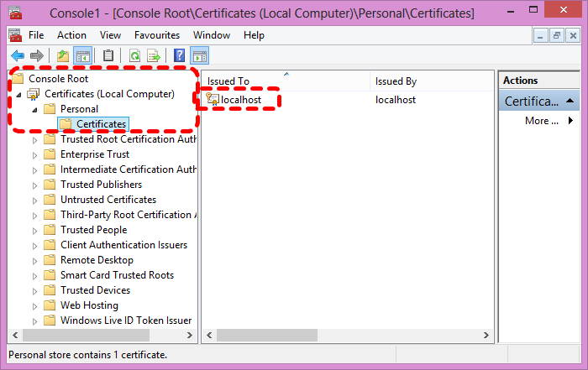Click the Actions pane header
588x370 pixels.
point(539,81)
